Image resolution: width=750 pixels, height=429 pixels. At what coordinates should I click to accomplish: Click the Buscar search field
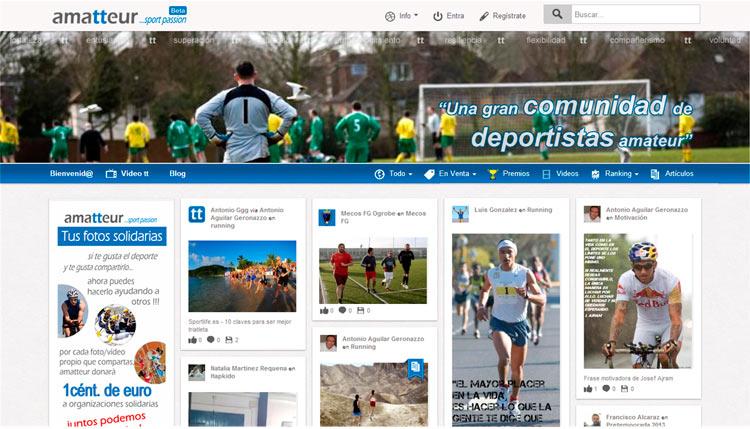tap(636, 14)
